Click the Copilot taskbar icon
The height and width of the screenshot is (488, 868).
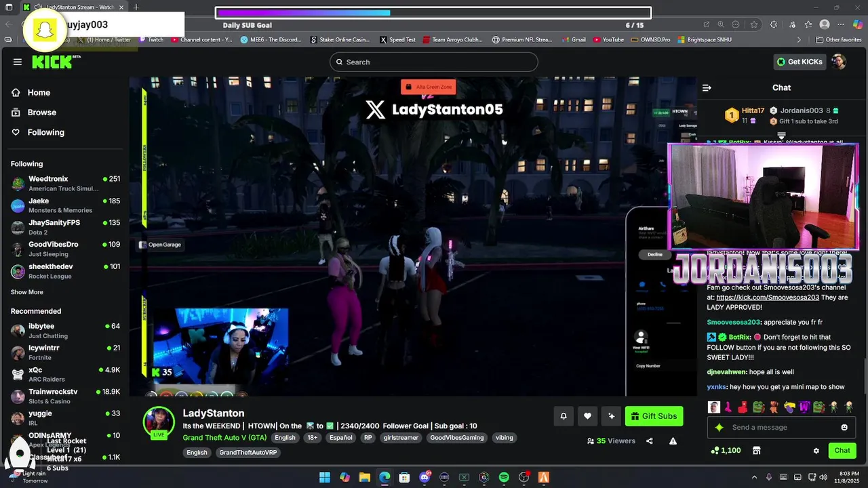[344, 477]
